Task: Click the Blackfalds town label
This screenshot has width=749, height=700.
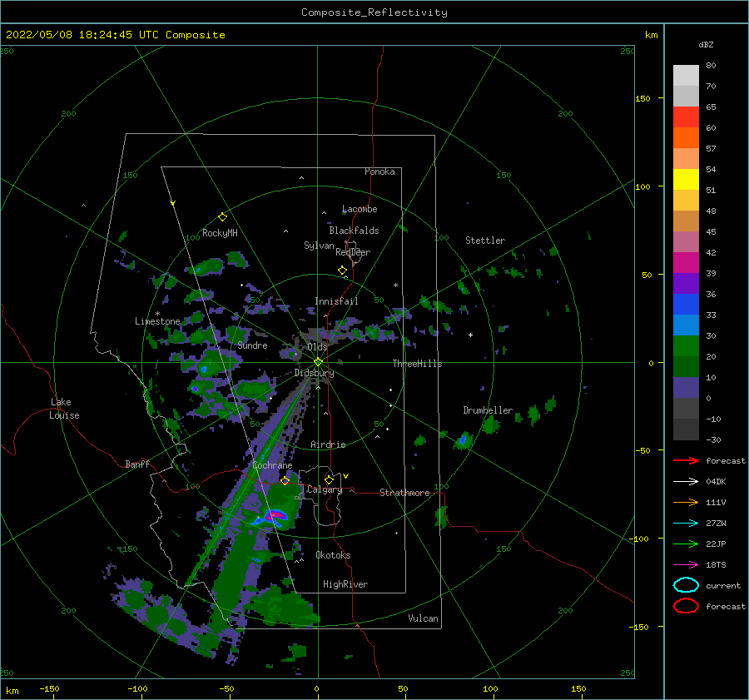Action: click(354, 231)
